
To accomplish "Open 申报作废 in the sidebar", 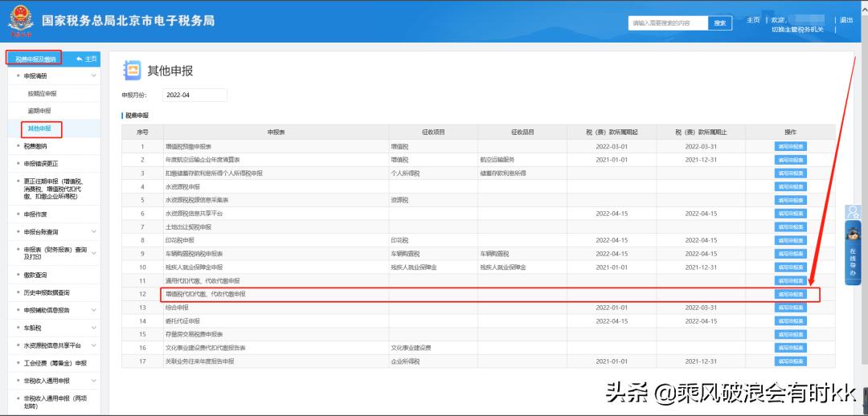I will pyautogui.click(x=35, y=214).
